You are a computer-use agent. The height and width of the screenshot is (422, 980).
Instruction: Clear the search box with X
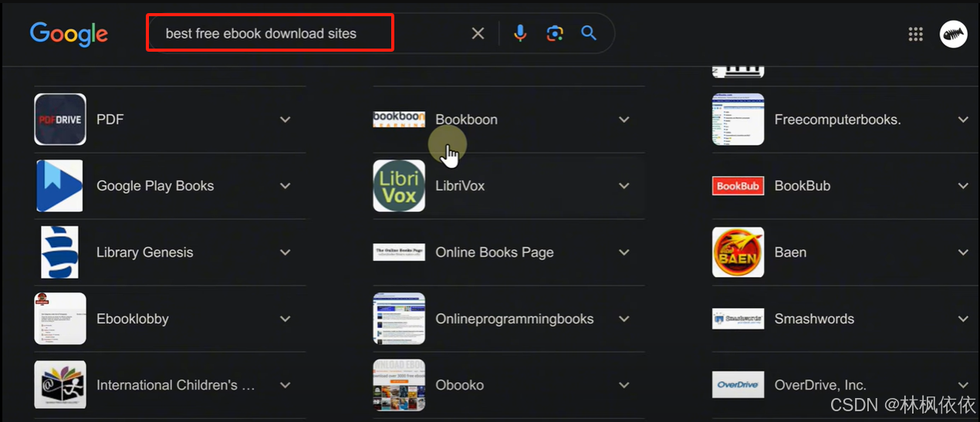pos(478,33)
